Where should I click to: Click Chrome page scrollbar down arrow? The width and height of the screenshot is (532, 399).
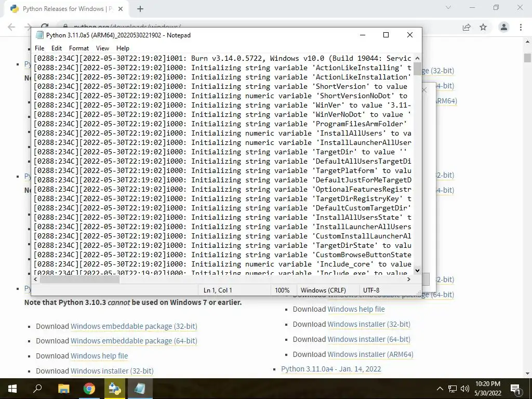[x=527, y=373]
